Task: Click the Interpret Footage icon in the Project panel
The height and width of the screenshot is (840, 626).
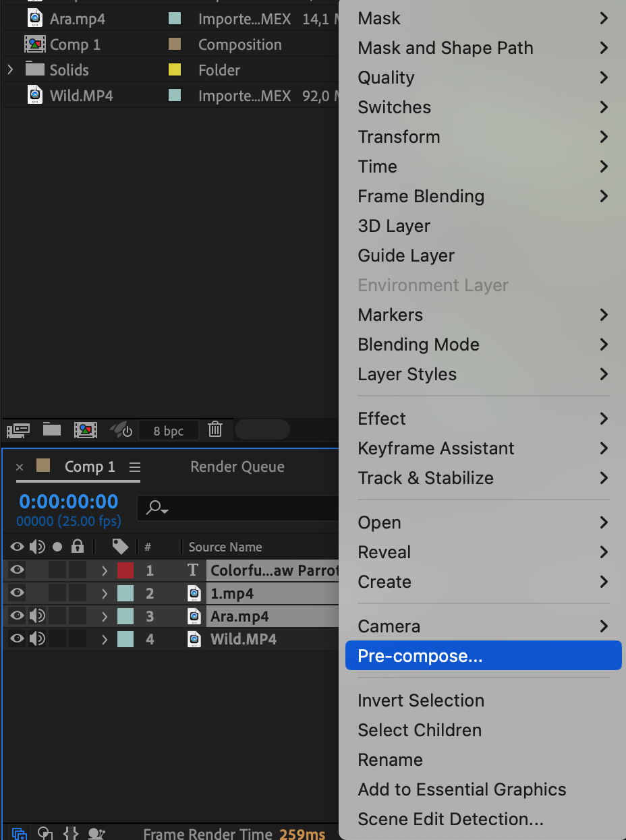Action: [18, 429]
